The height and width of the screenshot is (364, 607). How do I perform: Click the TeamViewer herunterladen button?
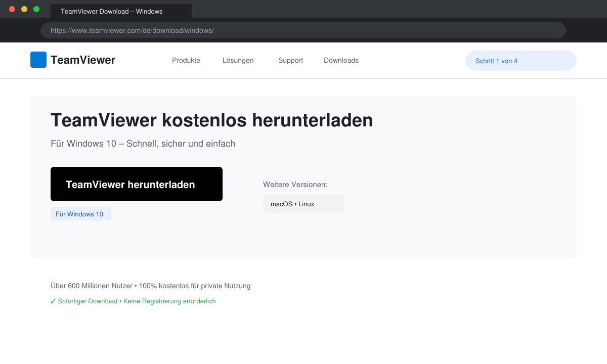click(137, 184)
